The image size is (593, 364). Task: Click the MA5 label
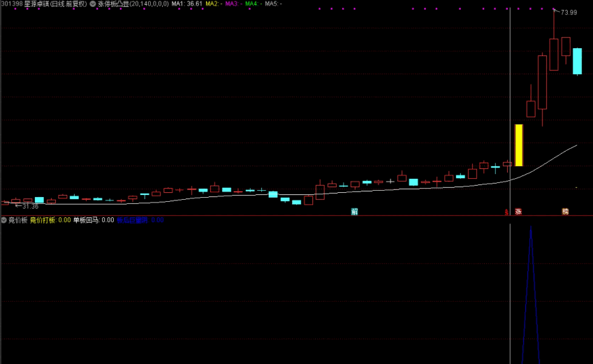click(273, 3)
